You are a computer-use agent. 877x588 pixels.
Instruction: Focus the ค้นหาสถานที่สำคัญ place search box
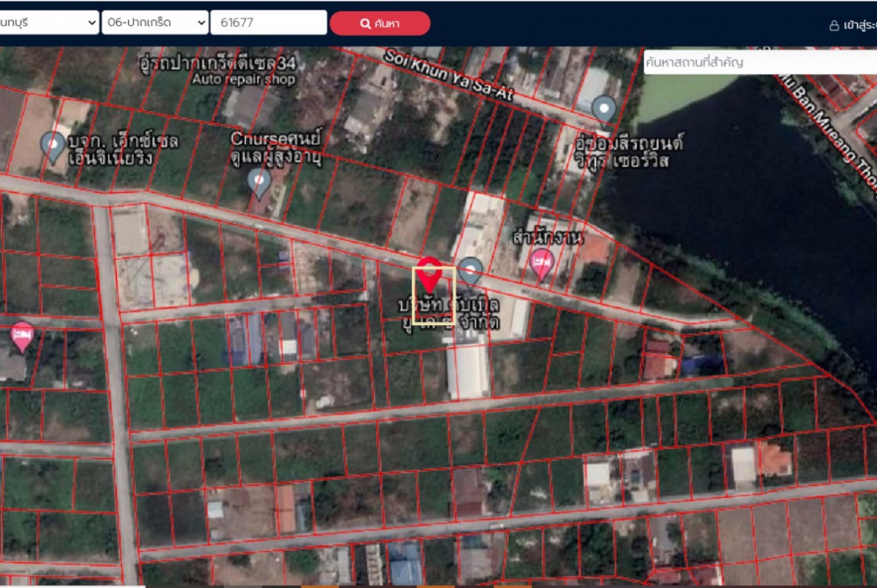coord(760,62)
